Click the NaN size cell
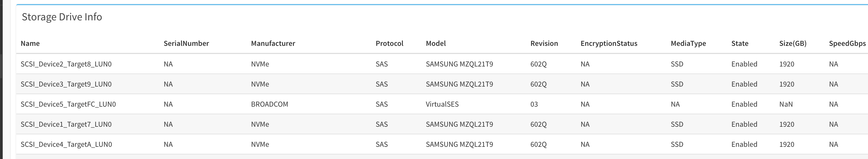 [786, 104]
